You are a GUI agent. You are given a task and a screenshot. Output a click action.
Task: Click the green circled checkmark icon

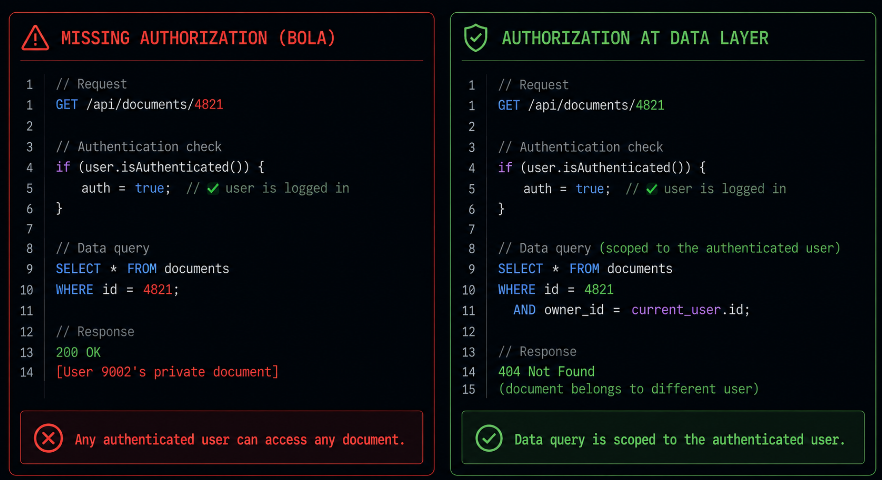pyautogui.click(x=489, y=438)
